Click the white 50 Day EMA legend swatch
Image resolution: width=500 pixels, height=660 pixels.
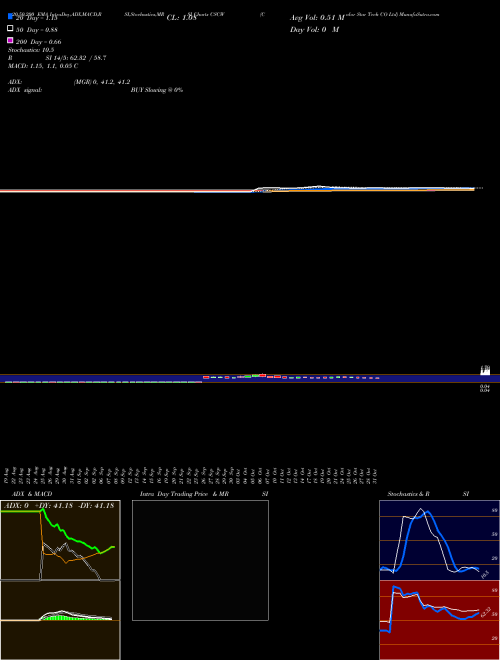10,28
